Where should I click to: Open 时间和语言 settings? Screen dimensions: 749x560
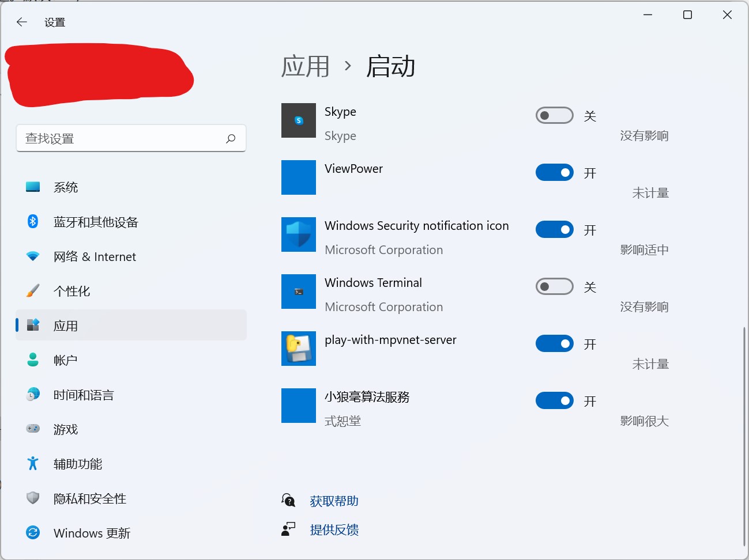tap(131, 395)
